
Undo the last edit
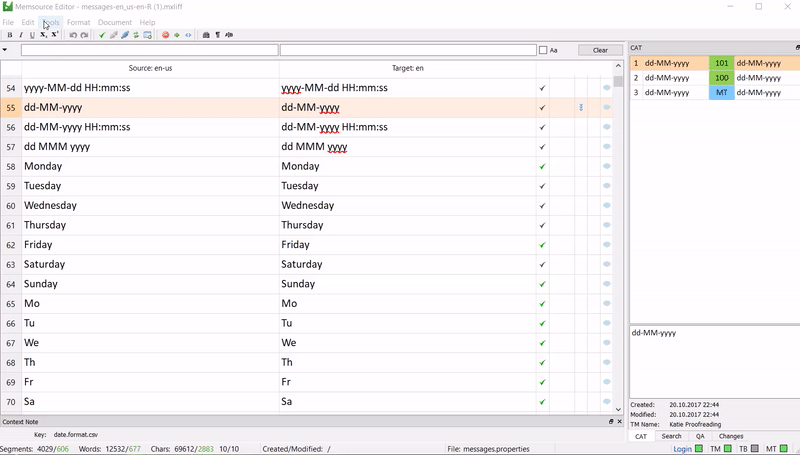[x=73, y=35]
